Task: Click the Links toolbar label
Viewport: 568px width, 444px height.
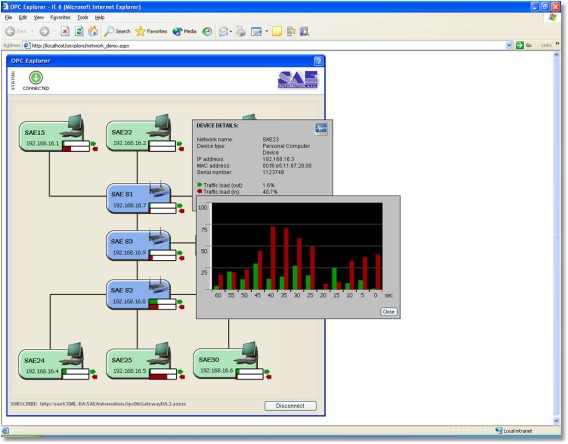Action: pos(546,45)
